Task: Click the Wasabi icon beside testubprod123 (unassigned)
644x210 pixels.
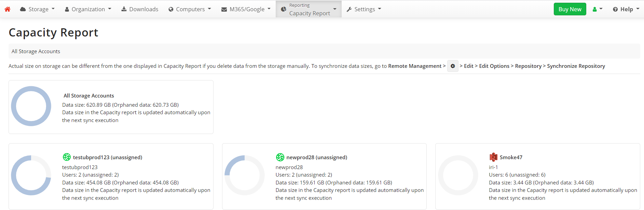Action: (x=67, y=157)
